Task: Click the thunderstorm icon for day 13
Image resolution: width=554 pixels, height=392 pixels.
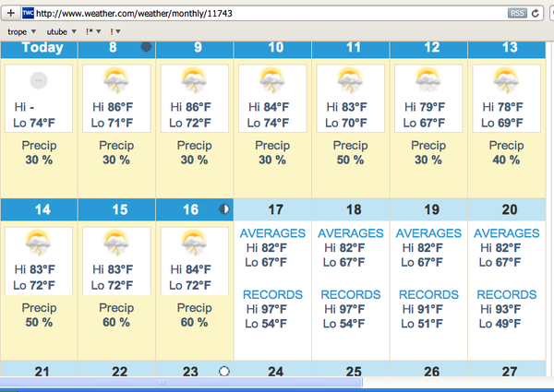Action: click(x=506, y=80)
